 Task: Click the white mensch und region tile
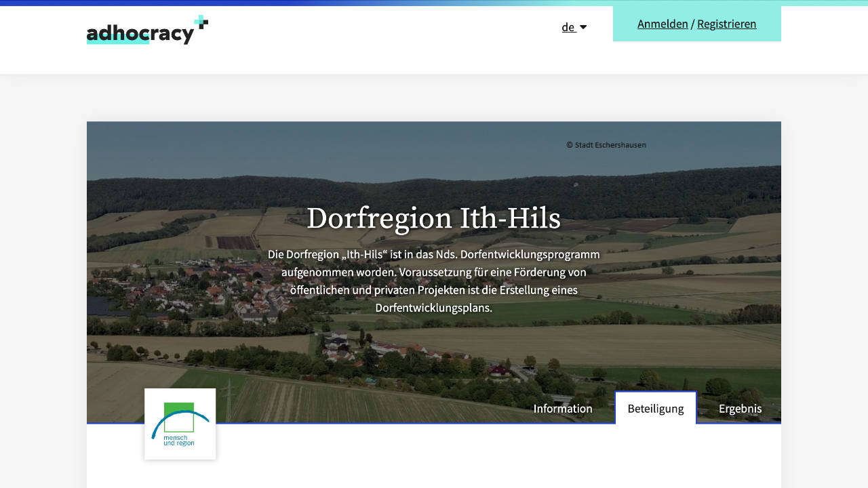(x=180, y=423)
